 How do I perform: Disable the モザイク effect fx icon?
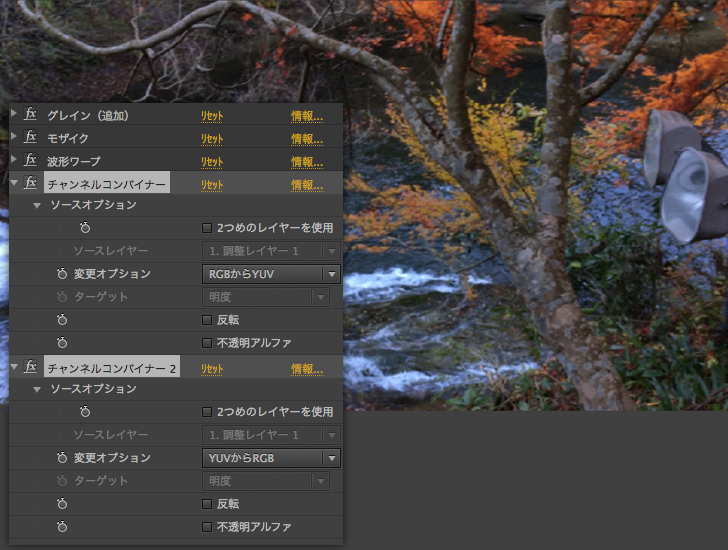(30, 138)
